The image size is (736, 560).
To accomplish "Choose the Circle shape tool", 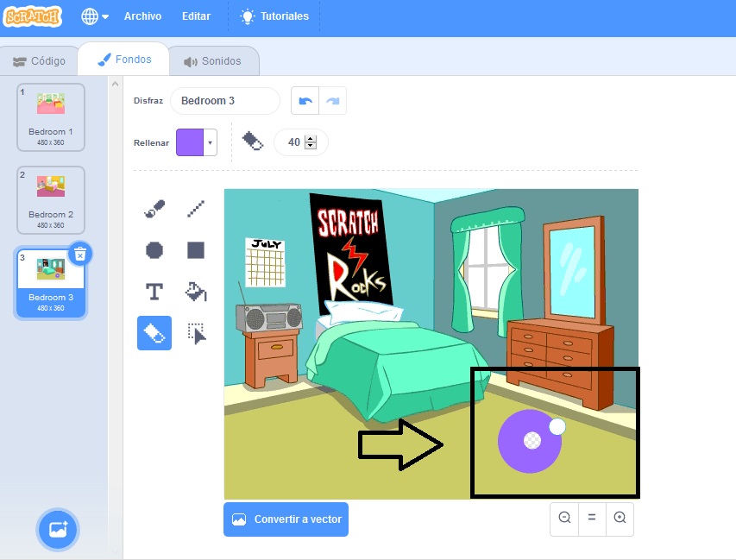I will tap(154, 250).
